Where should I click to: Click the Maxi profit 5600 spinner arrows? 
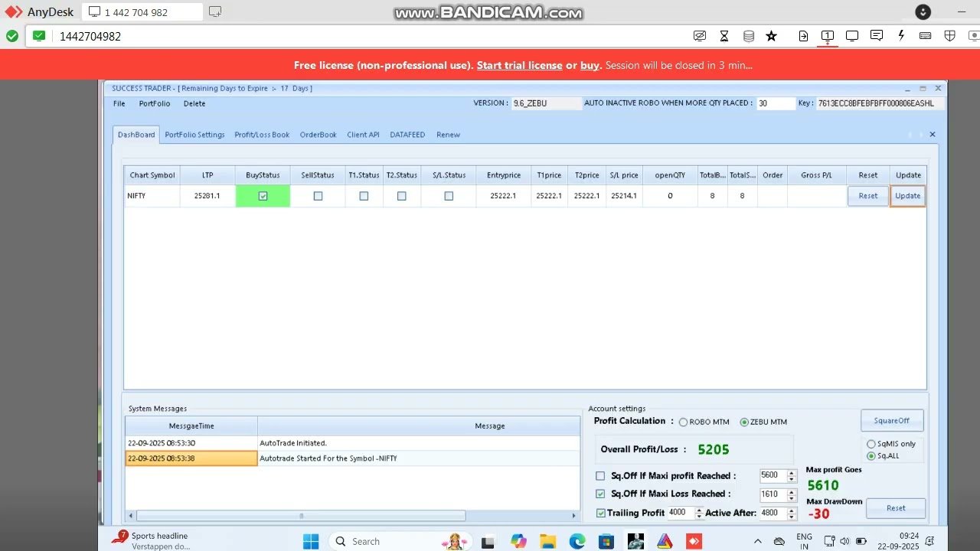coord(792,476)
